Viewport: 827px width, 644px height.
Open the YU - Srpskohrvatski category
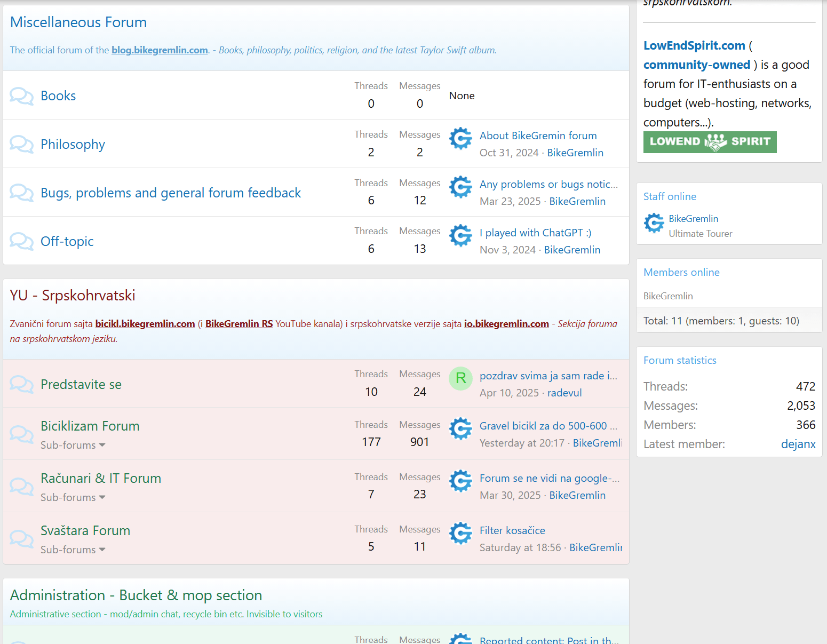click(x=73, y=296)
